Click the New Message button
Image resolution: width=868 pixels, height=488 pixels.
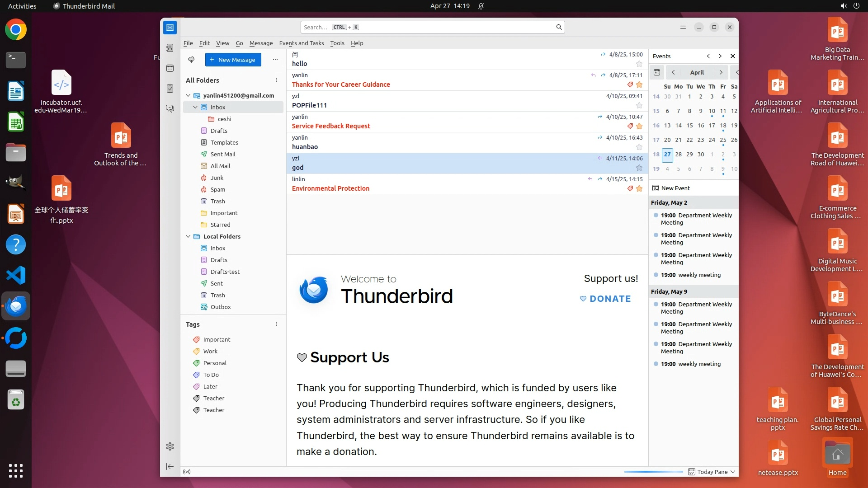(233, 60)
